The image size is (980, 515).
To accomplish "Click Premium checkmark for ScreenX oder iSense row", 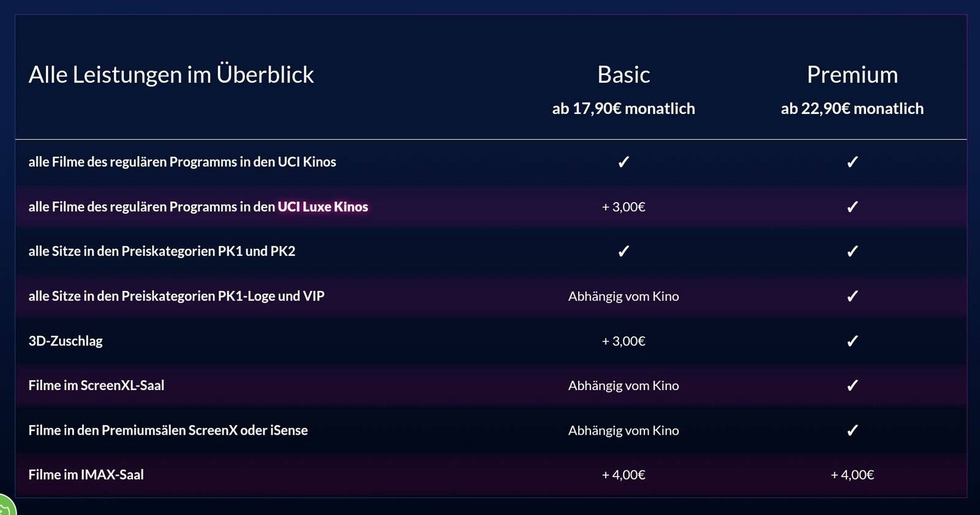I will click(852, 430).
